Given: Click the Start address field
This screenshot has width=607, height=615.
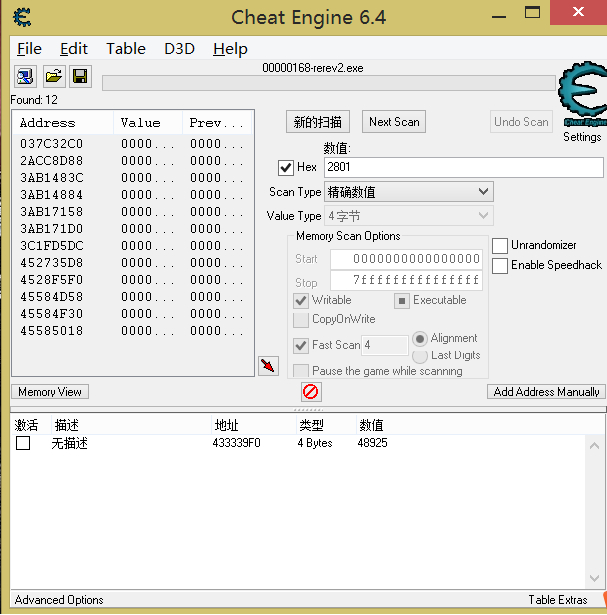Looking at the screenshot, I should 406,259.
